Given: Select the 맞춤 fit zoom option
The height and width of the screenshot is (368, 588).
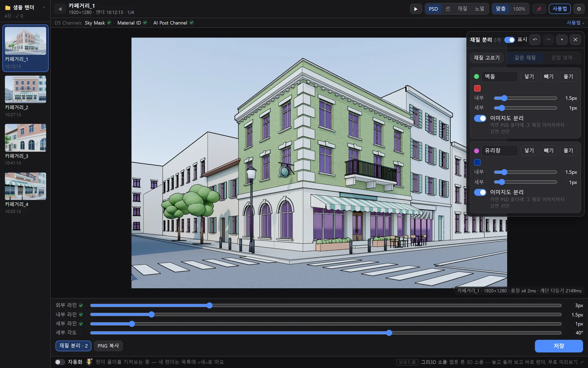Looking at the screenshot, I should point(501,9).
